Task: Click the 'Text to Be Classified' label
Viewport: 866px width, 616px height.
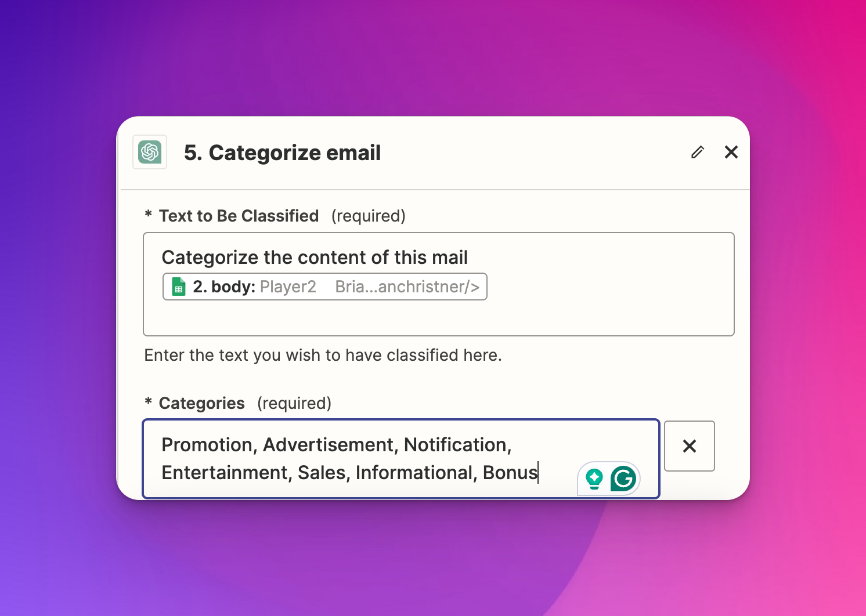Action: click(x=239, y=216)
